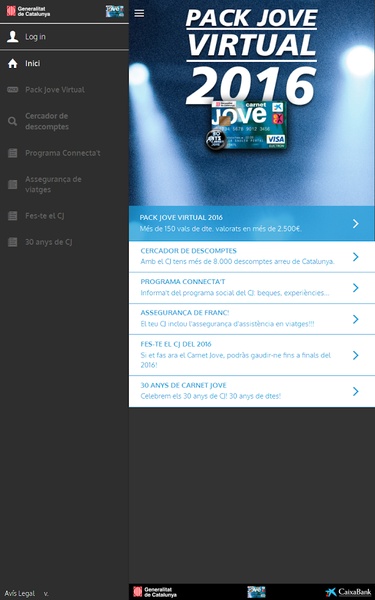Click text 'Més de 150 vals de dte.'

pos(176,229)
